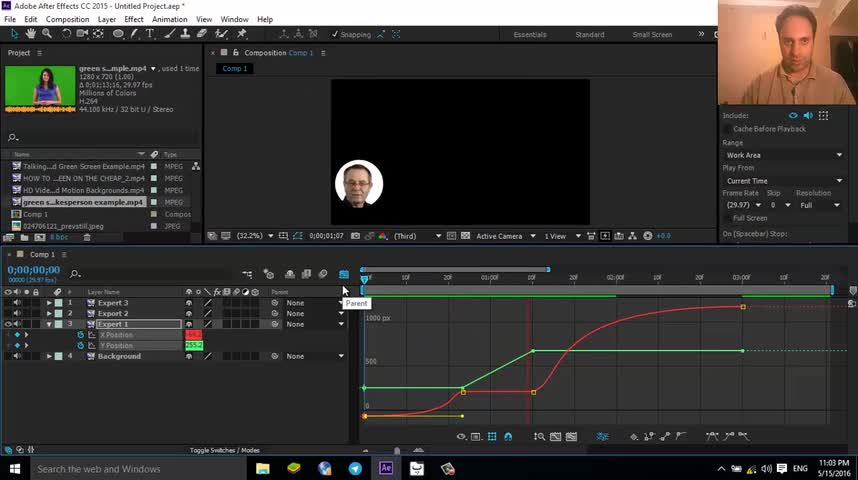Click Toggle Switches / Modes button
This screenshot has width=858, height=480.
(225, 450)
